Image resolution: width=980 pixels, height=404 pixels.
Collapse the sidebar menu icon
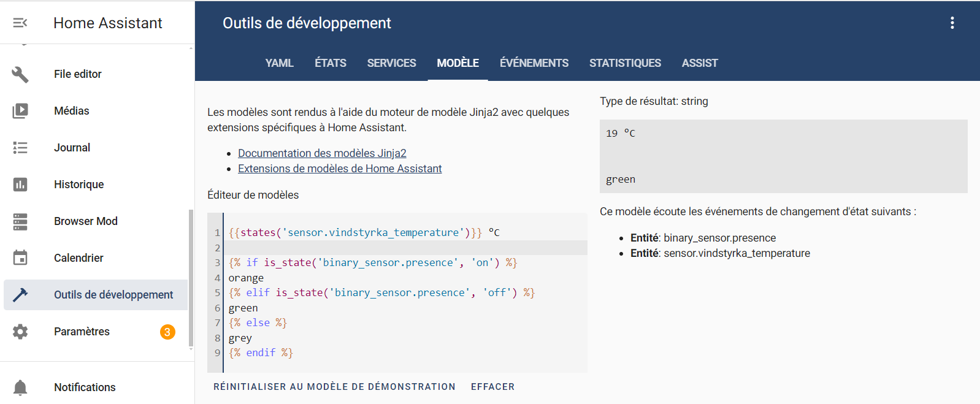pos(20,23)
